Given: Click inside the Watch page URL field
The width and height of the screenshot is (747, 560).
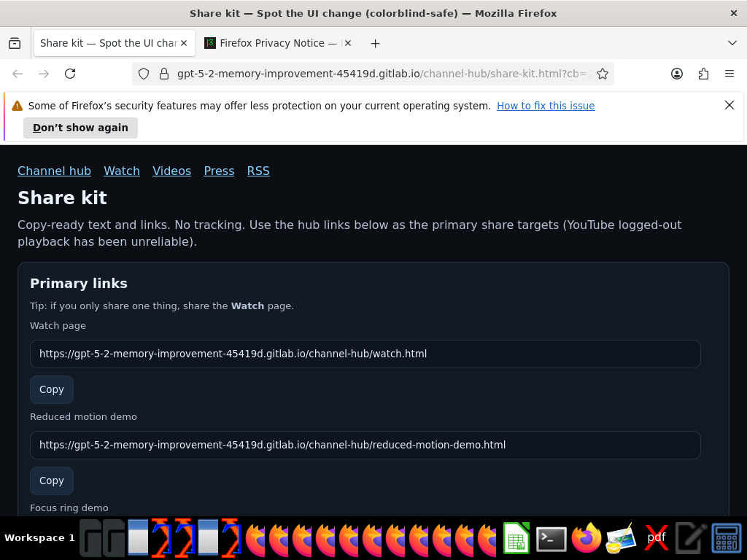Looking at the screenshot, I should [x=365, y=354].
